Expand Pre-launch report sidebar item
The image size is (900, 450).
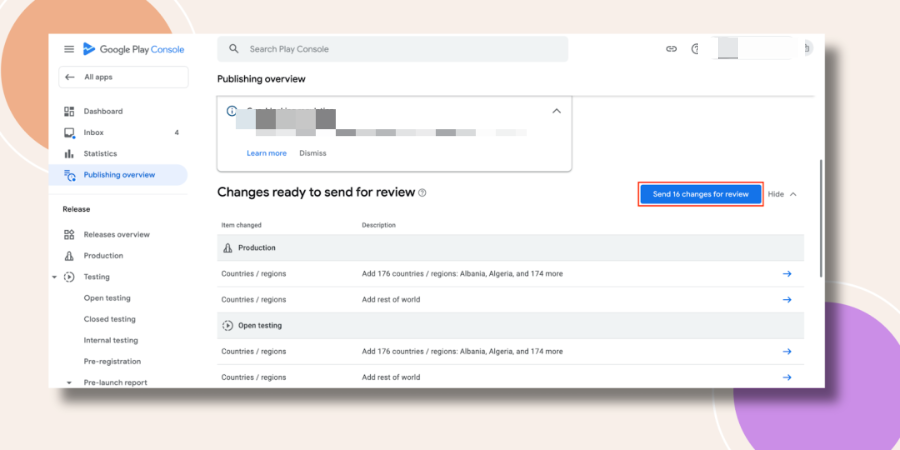tap(69, 383)
